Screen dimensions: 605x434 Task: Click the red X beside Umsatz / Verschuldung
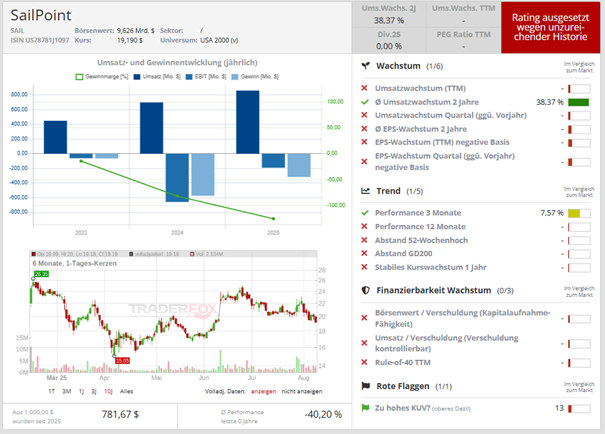tap(364, 343)
